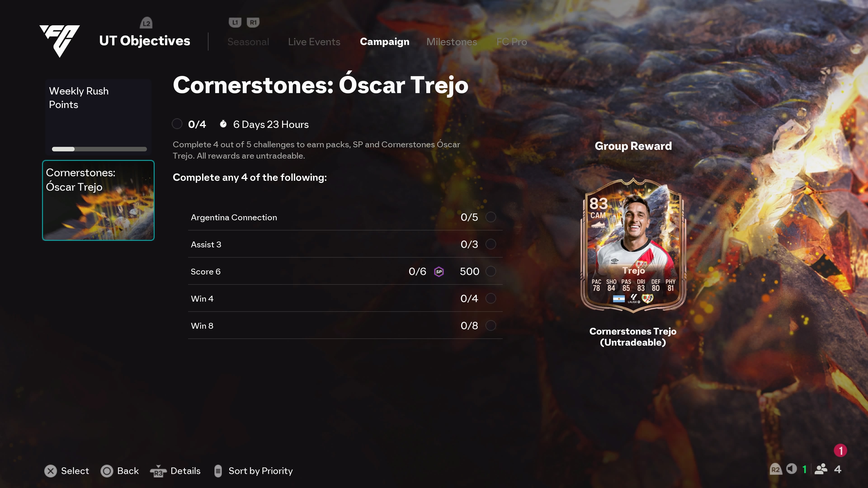Toggle the Argentina Connection completion circle

coord(491,217)
